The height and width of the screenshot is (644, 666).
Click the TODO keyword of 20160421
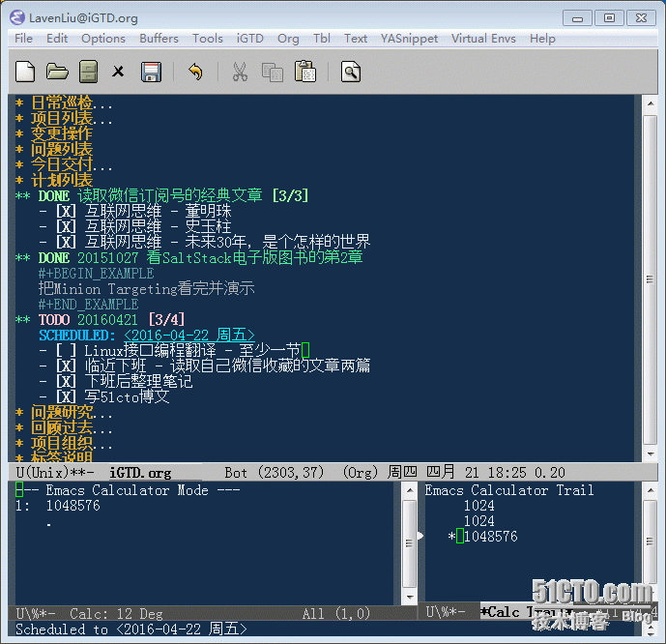54,320
